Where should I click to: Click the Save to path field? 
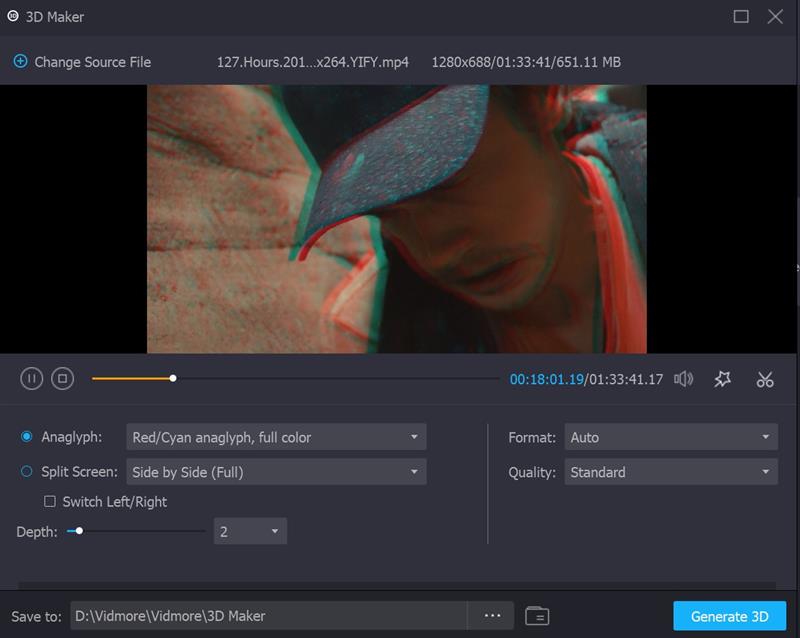269,616
